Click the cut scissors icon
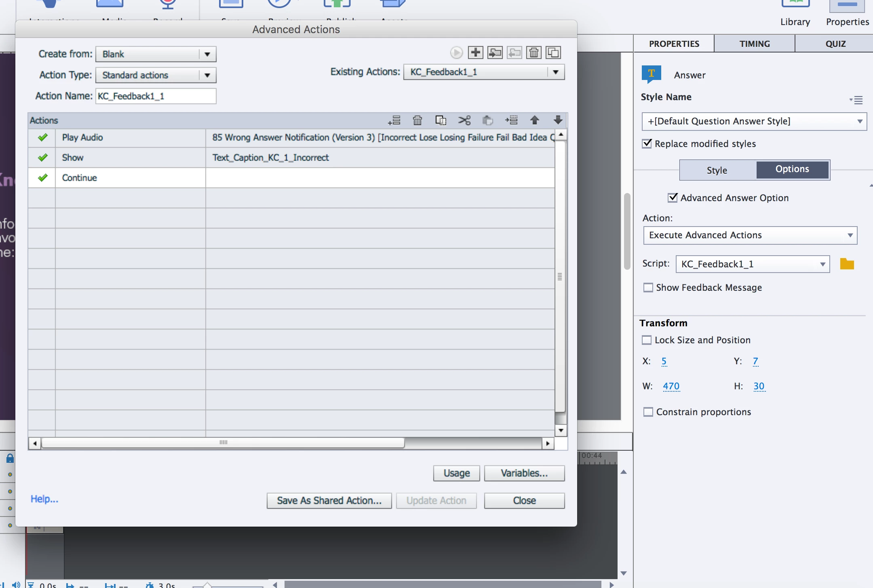Viewport: 873px width, 588px height. click(x=464, y=120)
